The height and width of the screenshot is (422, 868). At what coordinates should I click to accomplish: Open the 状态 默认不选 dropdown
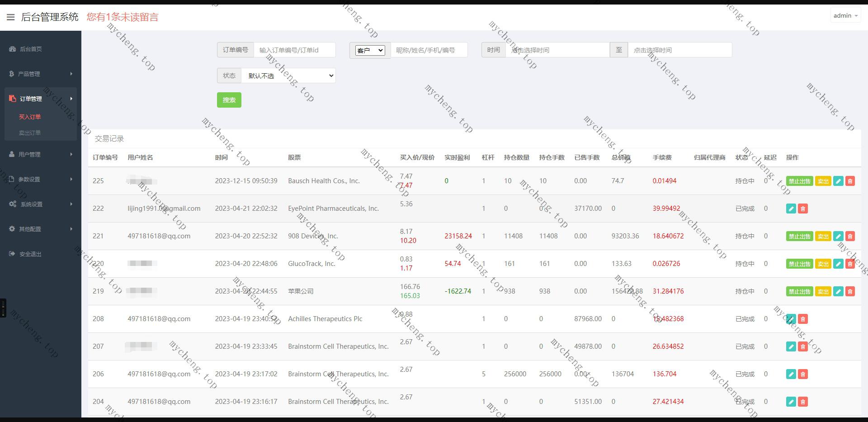[x=288, y=76]
